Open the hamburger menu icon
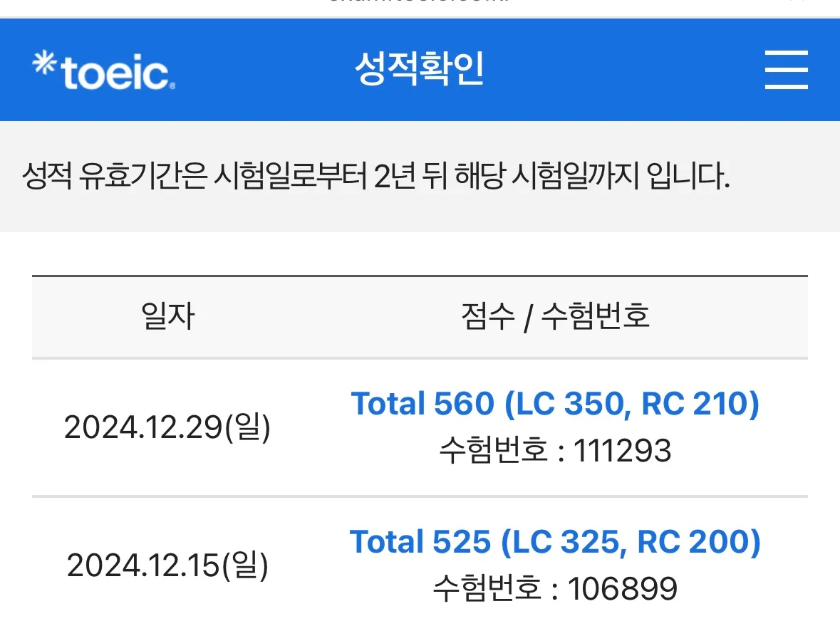The height and width of the screenshot is (631, 840). [x=786, y=70]
